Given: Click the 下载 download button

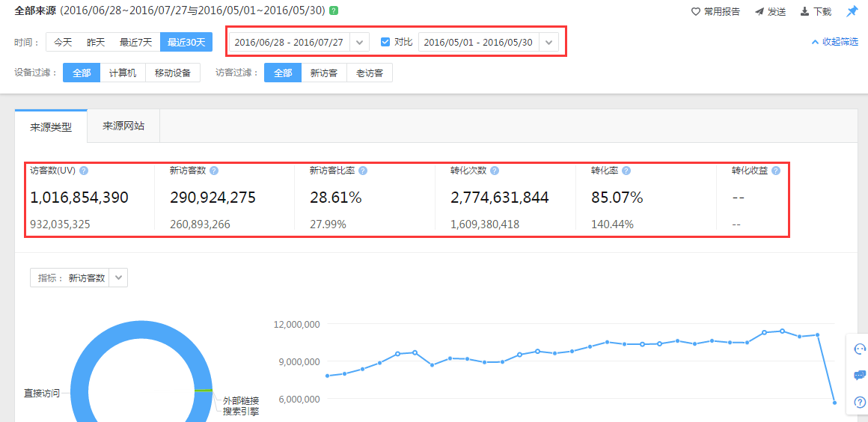Looking at the screenshot, I should click(816, 11).
